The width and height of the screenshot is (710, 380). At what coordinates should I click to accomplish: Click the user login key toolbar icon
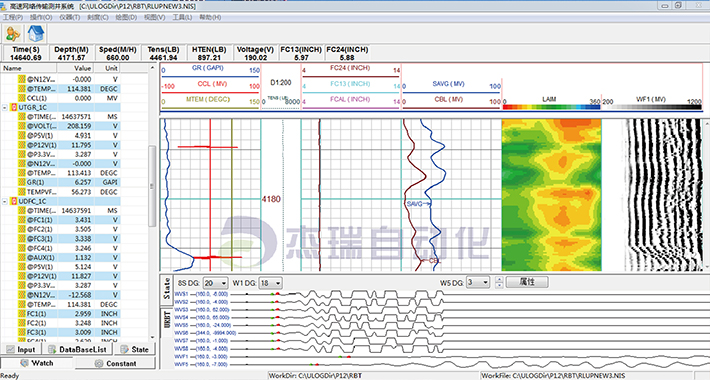pos(13,34)
